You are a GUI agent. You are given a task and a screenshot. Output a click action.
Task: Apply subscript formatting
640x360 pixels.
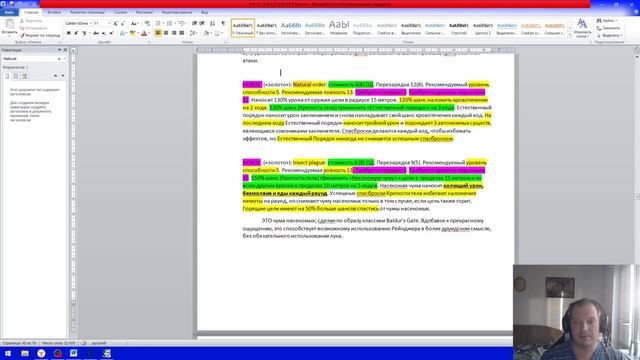point(104,33)
